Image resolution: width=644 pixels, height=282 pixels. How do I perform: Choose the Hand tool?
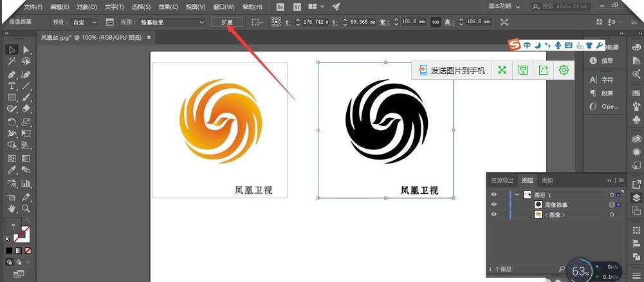click(x=12, y=209)
